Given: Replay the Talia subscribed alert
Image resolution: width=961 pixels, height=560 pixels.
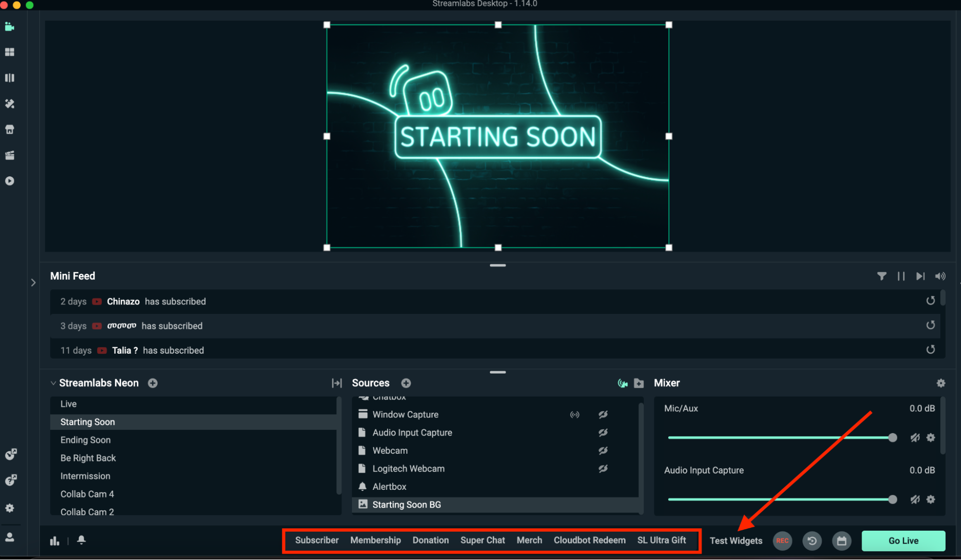Looking at the screenshot, I should click(931, 350).
